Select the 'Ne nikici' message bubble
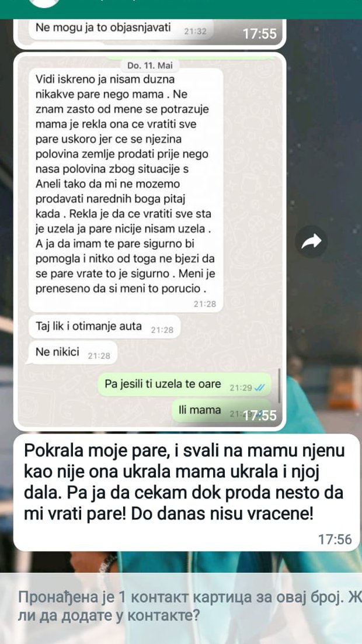This screenshot has width=362, height=644. (71, 352)
